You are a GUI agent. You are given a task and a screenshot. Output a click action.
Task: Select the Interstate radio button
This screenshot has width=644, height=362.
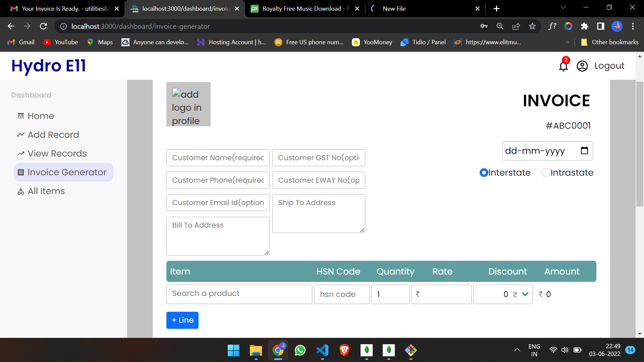(x=484, y=173)
